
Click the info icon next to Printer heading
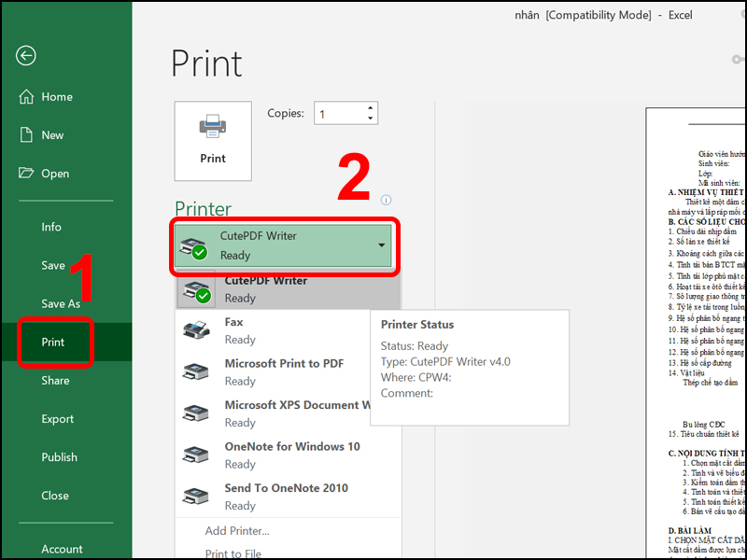coord(385,200)
